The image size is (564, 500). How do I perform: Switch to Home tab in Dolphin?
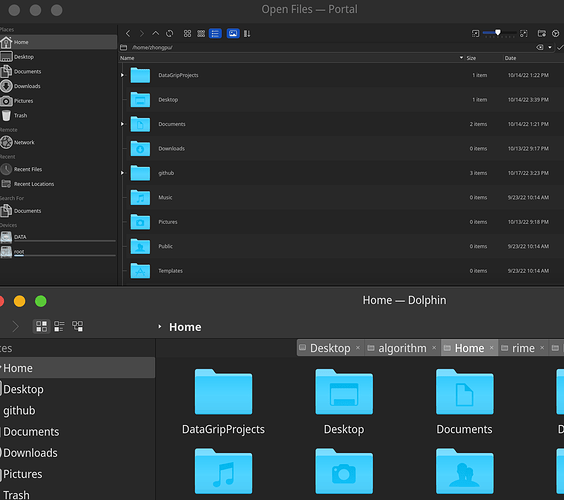[469, 348]
